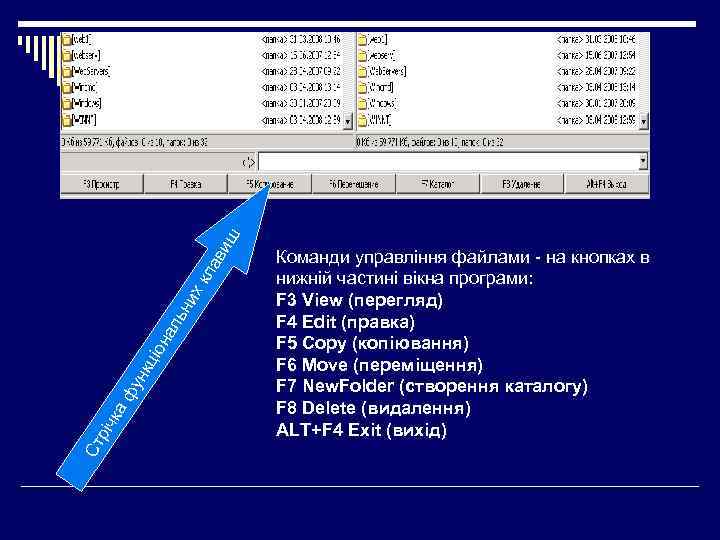The height and width of the screenshot is (540, 720).
Task: Click the left panel scrollbar down arrow
Action: (x=348, y=122)
